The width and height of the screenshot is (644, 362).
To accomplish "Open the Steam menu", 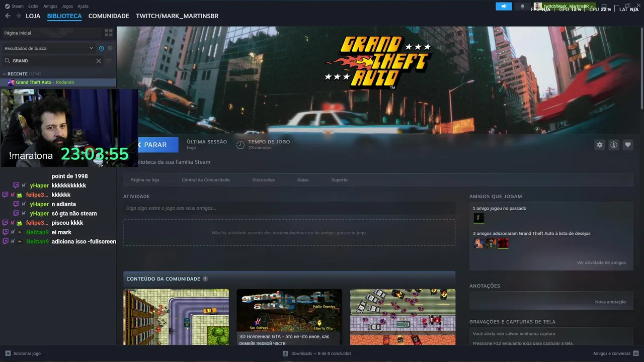I will pyautogui.click(x=14, y=6).
